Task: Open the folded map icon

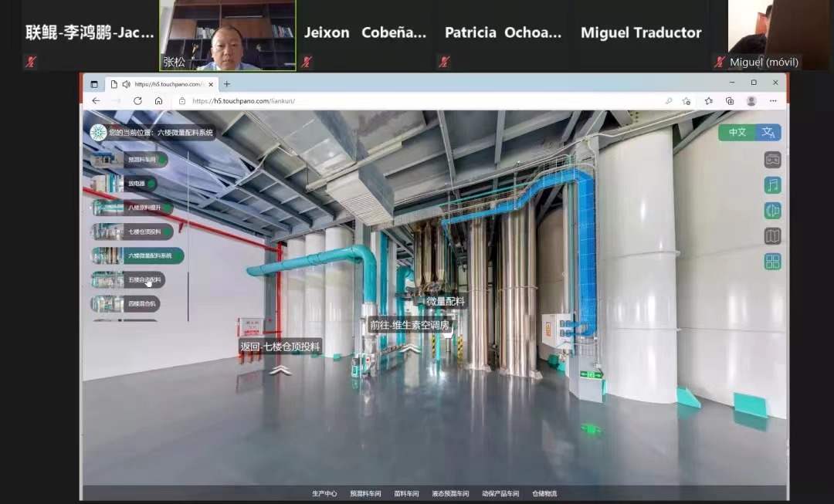Action: 772,236
